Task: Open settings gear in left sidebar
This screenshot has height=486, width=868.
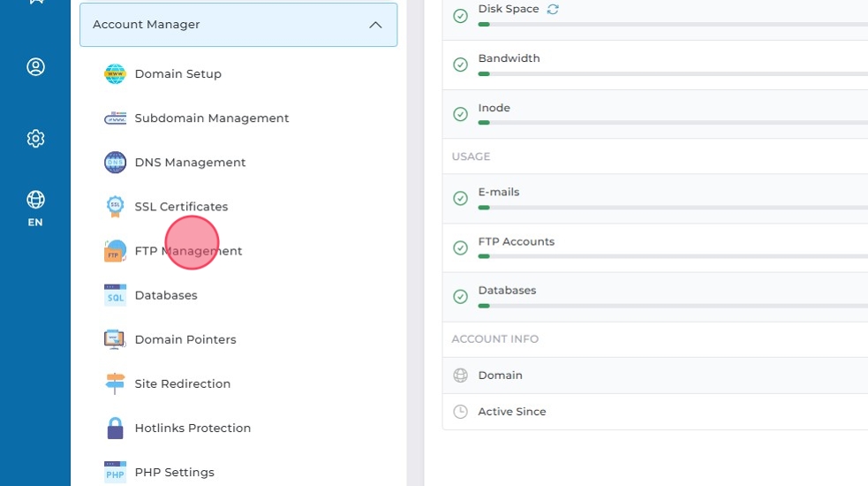Action: pos(35,139)
